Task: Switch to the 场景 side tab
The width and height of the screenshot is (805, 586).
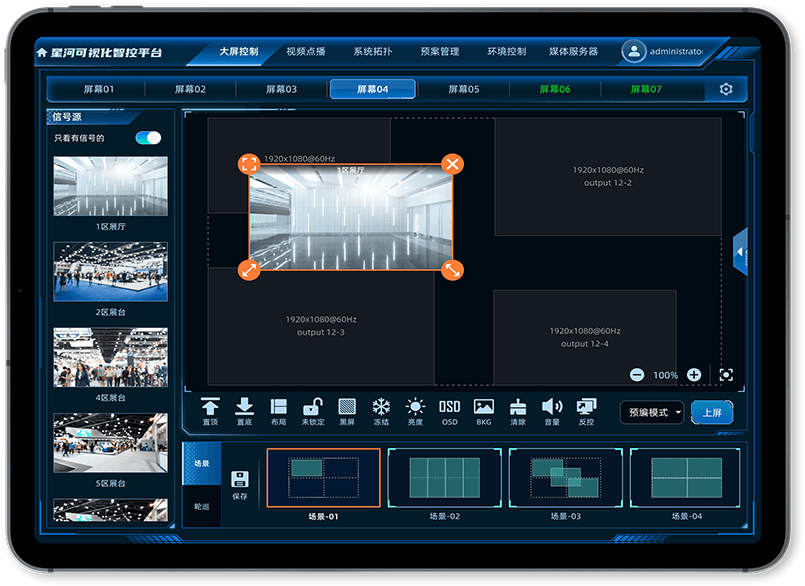Action: point(202,463)
